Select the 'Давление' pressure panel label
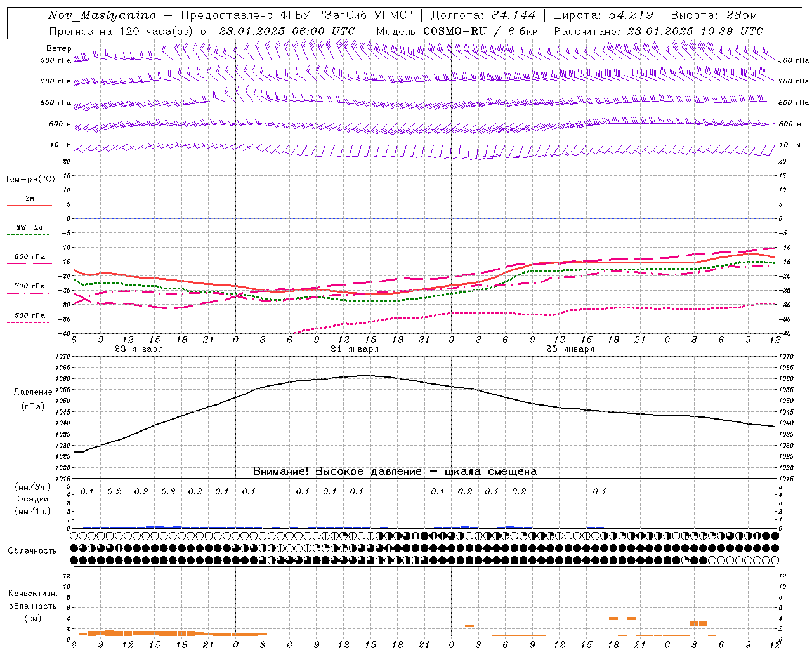 (x=33, y=392)
